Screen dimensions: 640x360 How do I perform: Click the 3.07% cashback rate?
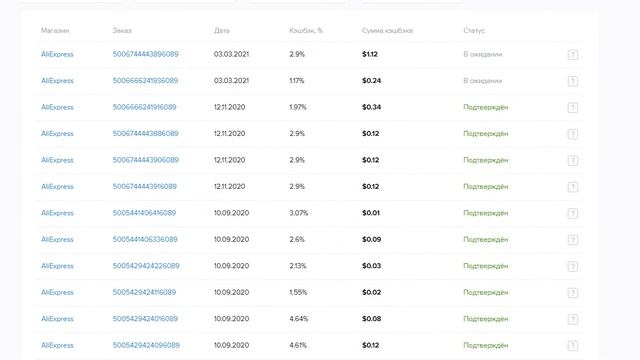pyautogui.click(x=299, y=213)
